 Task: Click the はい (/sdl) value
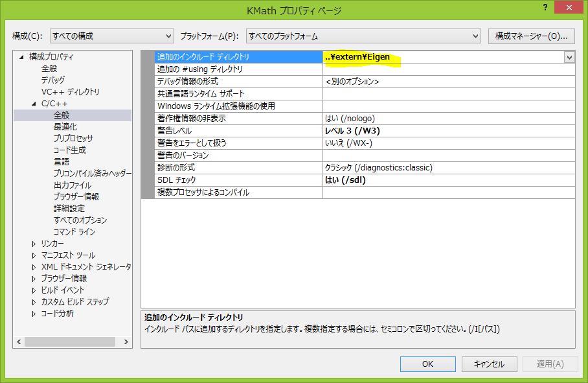pyautogui.click(x=345, y=180)
